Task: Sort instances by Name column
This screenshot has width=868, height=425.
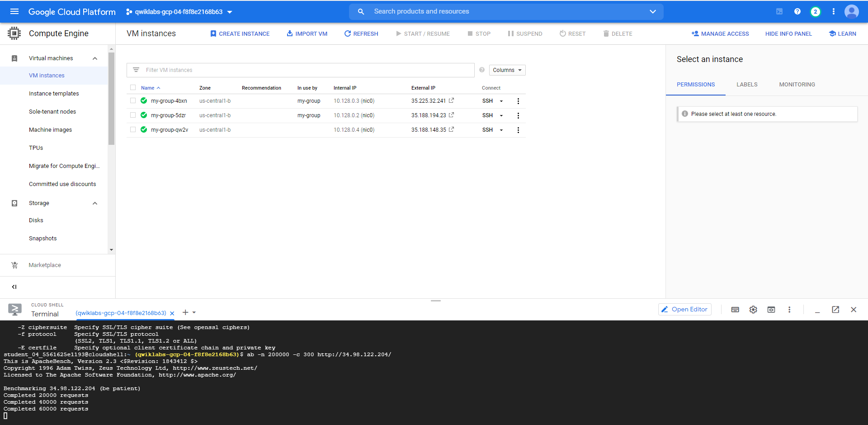Action: tap(151, 88)
